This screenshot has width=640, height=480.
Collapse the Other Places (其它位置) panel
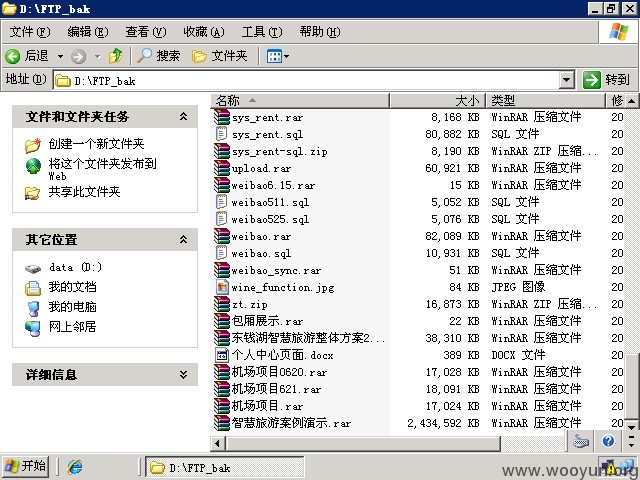(184, 240)
